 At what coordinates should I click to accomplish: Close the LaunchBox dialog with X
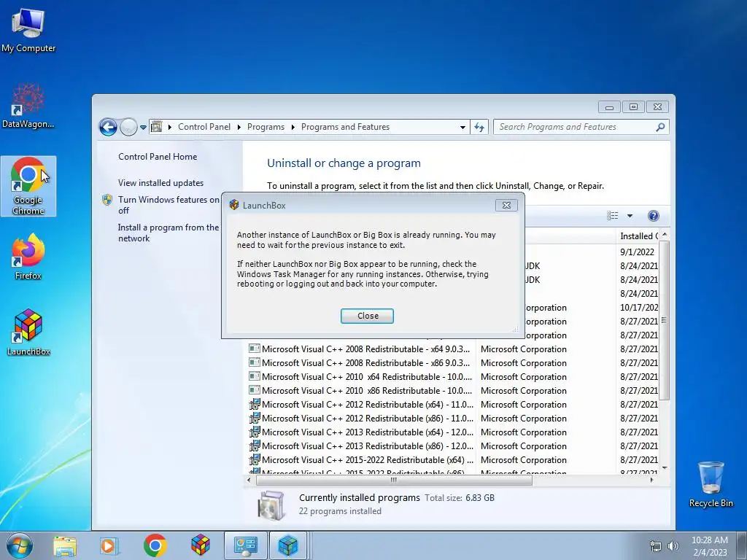coord(506,205)
